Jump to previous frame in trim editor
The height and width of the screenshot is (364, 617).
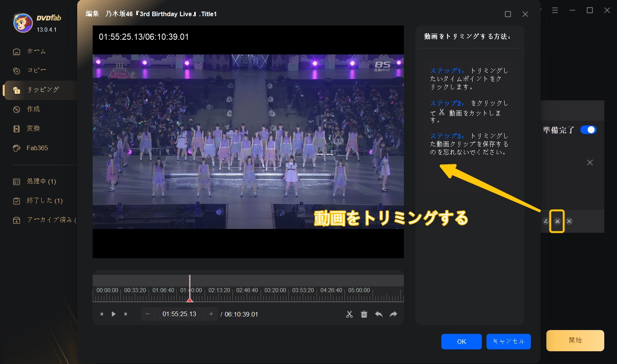pyautogui.click(x=102, y=314)
